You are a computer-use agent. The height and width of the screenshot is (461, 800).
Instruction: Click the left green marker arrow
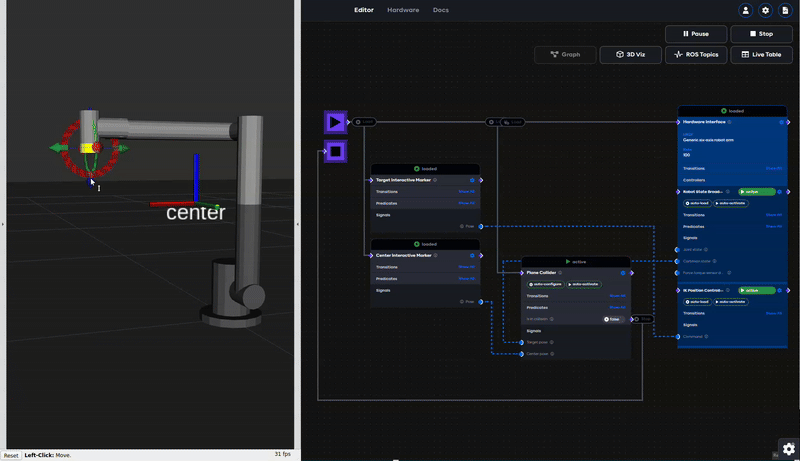(57, 148)
